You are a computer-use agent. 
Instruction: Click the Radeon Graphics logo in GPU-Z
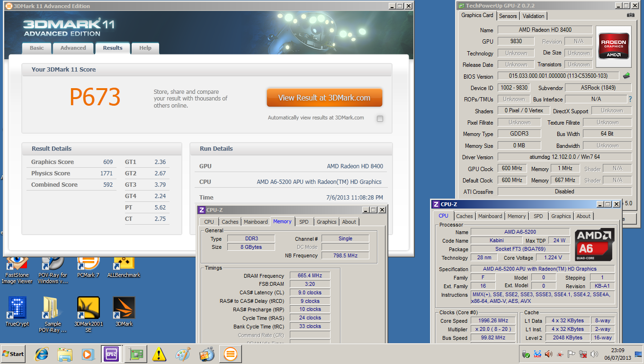614,46
